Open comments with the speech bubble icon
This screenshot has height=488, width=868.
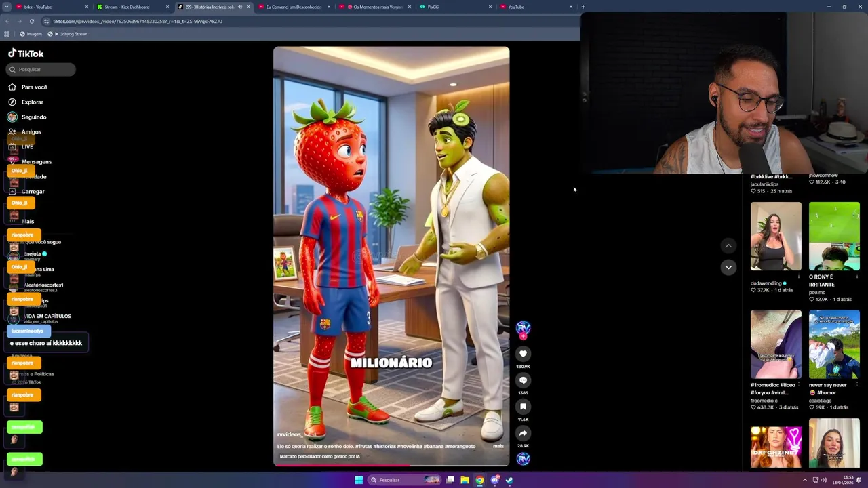pos(523,380)
